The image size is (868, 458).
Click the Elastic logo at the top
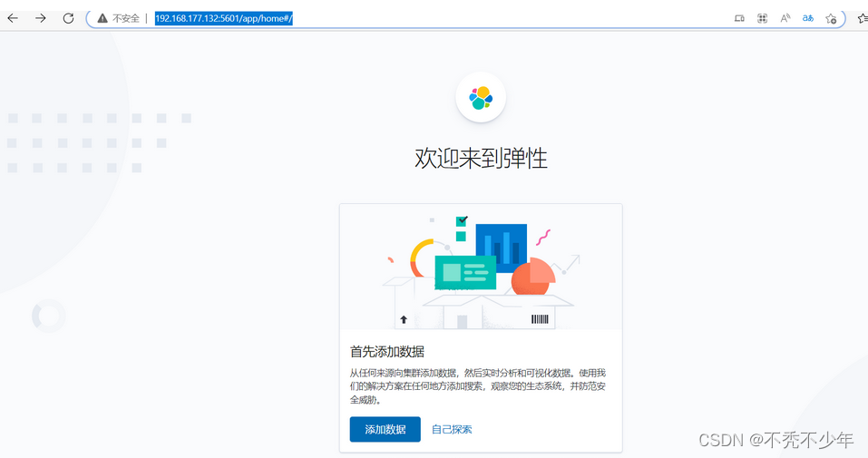pyautogui.click(x=481, y=97)
